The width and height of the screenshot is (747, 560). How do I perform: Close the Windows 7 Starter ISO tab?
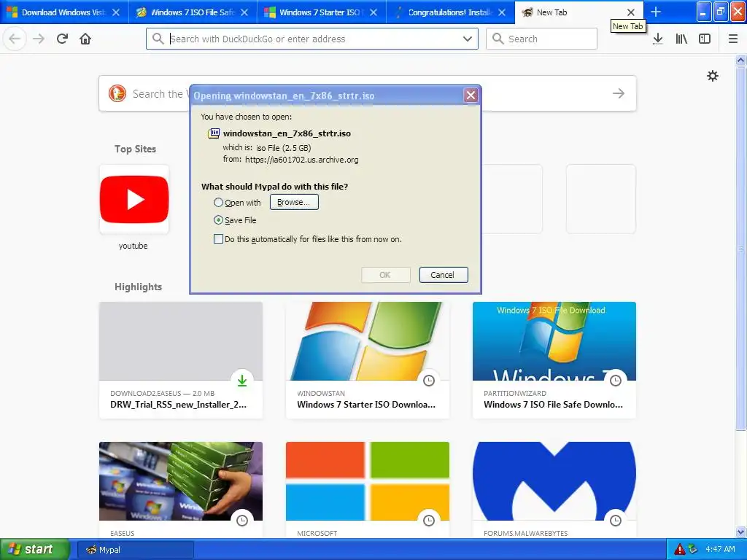point(373,12)
